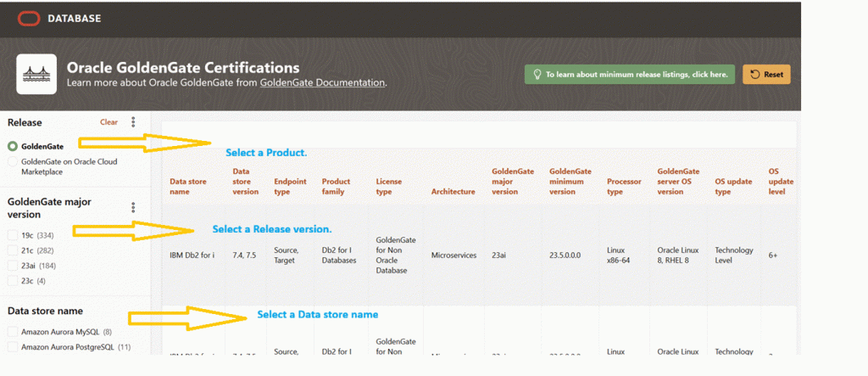Select GoldenGate on Oracle Cloud Marketplace option
Viewport: 868px width, 376px height.
(13, 161)
